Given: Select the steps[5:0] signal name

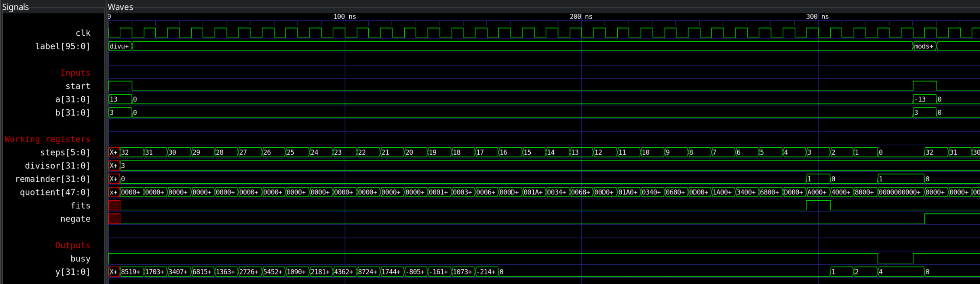Looking at the screenshot, I should (x=65, y=153).
